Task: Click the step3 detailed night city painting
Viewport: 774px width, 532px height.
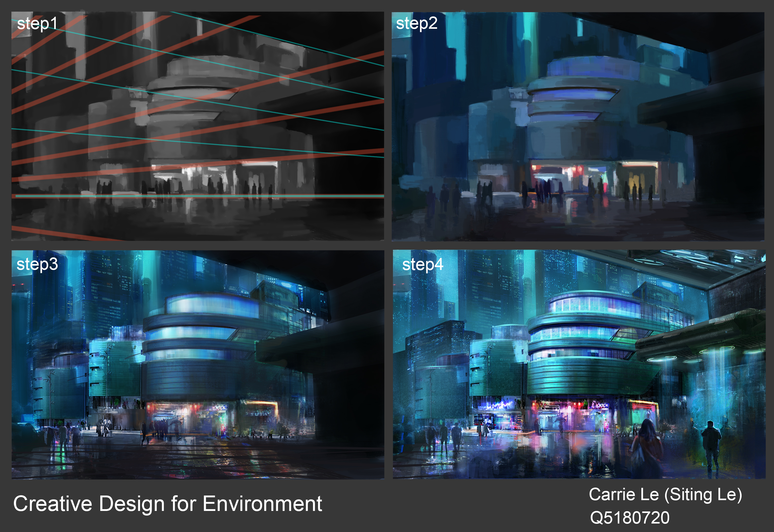Action: (x=198, y=365)
